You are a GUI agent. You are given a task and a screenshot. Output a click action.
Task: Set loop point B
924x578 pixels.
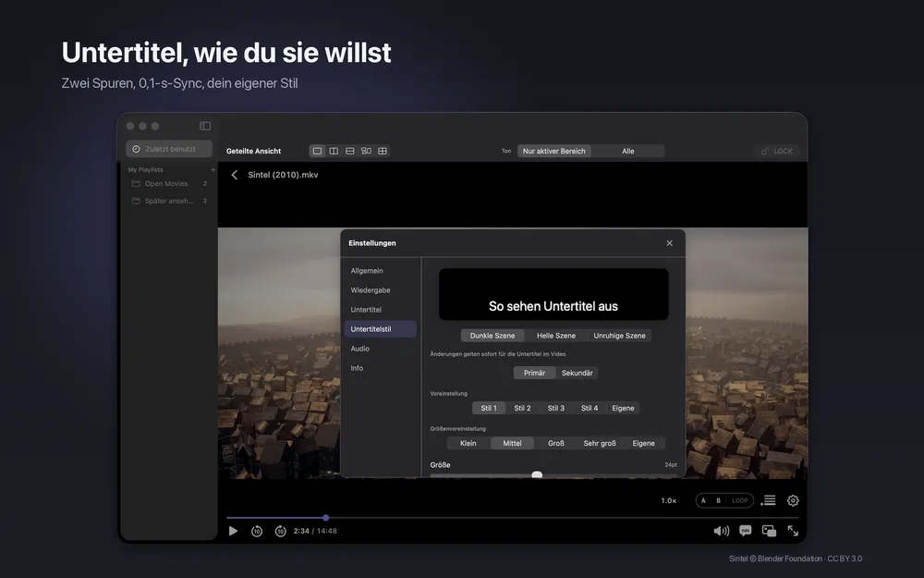pyautogui.click(x=718, y=500)
